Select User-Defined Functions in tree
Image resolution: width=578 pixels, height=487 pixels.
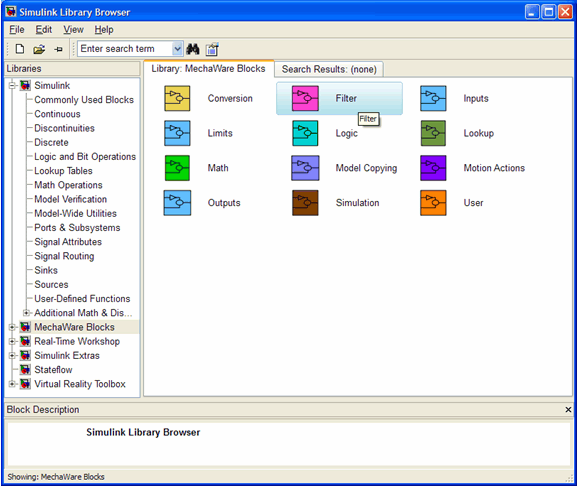(x=82, y=299)
